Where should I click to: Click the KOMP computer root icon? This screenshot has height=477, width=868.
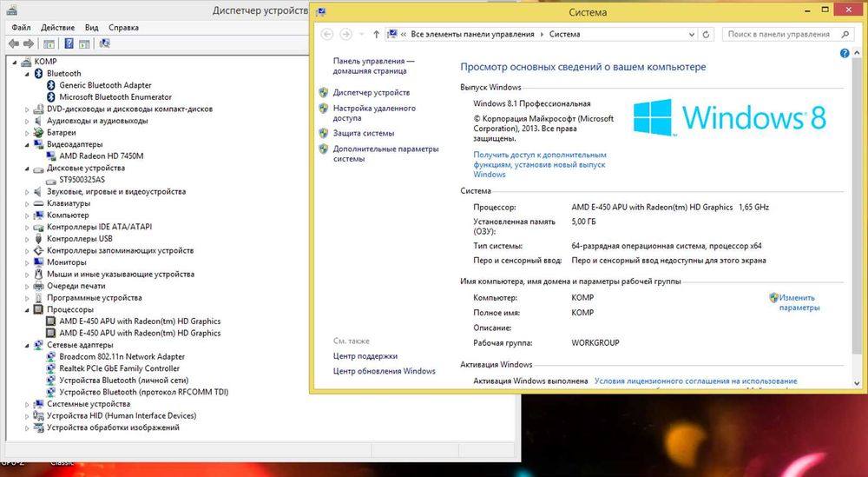(x=25, y=62)
